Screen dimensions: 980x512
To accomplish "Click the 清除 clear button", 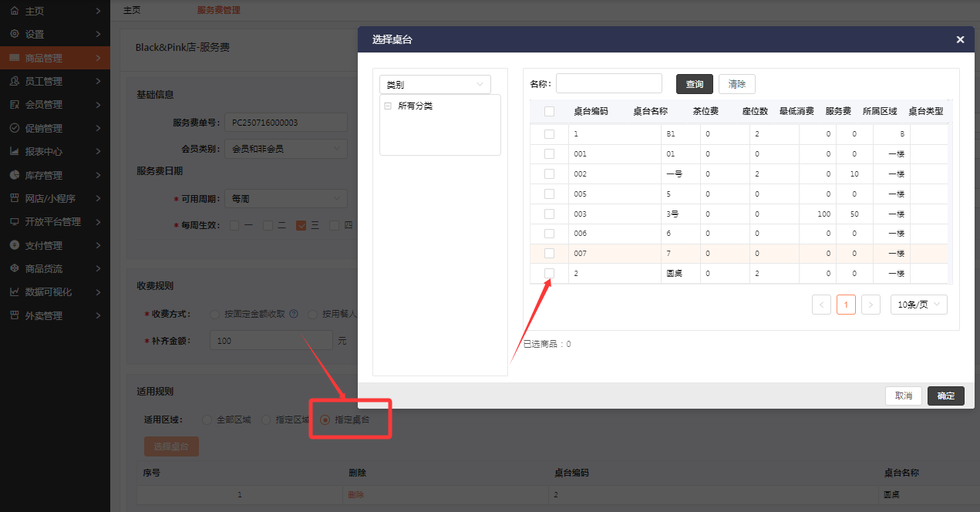I will [x=737, y=84].
